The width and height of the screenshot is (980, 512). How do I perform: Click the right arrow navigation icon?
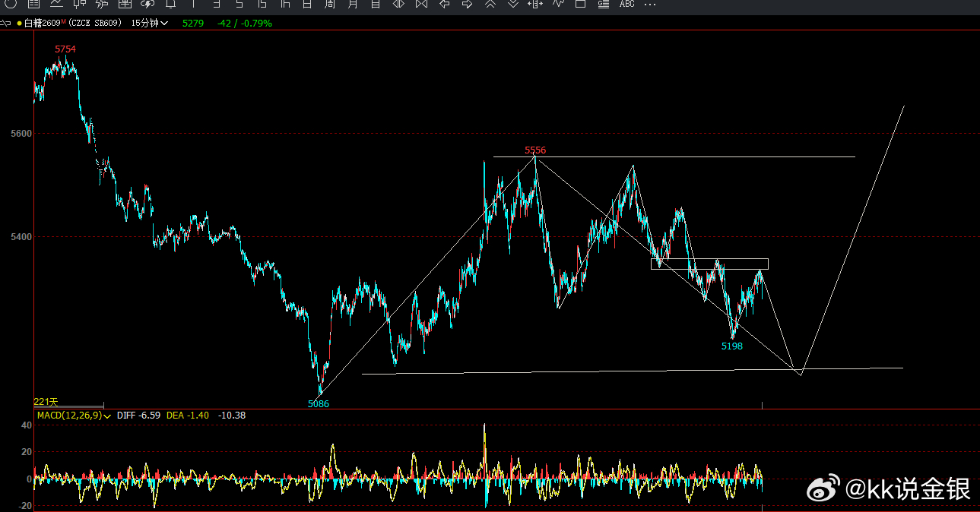467,5
